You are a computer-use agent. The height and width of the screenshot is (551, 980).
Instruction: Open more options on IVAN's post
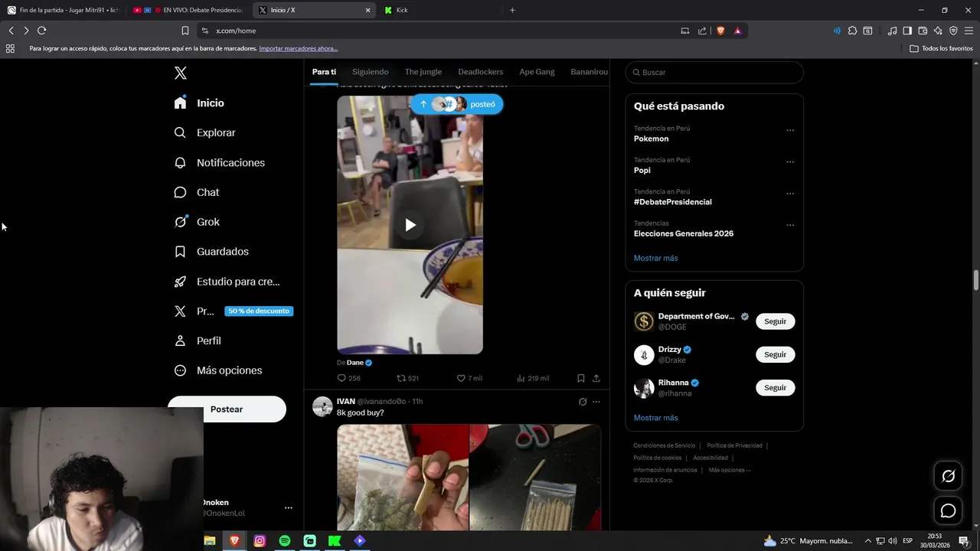coord(596,402)
